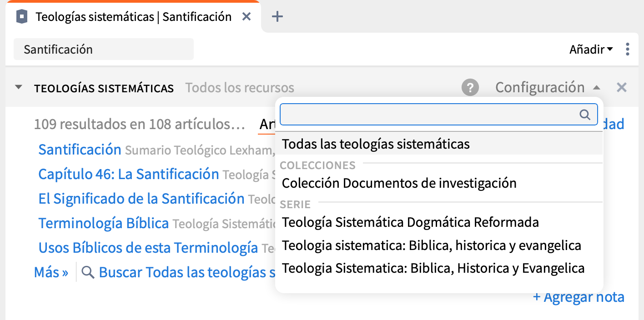Click the magnifier beside Buscar Todas link

tap(88, 272)
